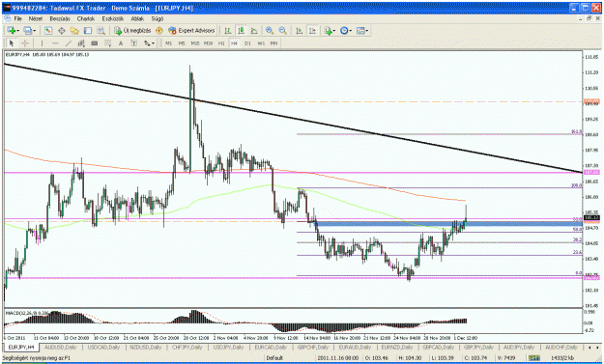Expand the Periods dropdown arrow
Viewport: 604px width, 364px height.
pyautogui.click(x=351, y=31)
